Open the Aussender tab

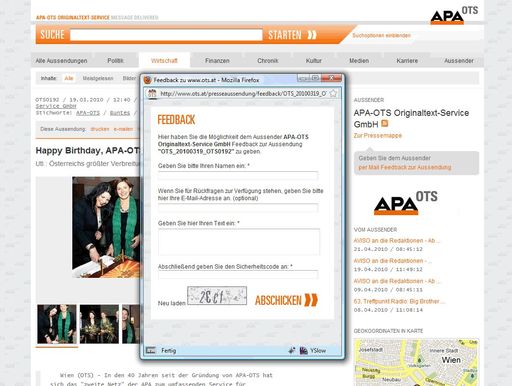coord(459,61)
